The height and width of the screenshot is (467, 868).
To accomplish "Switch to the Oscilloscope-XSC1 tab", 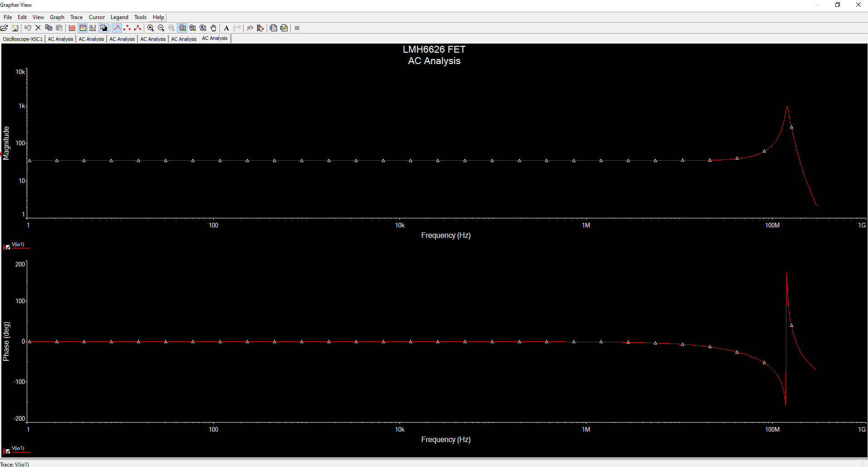I will 23,39.
